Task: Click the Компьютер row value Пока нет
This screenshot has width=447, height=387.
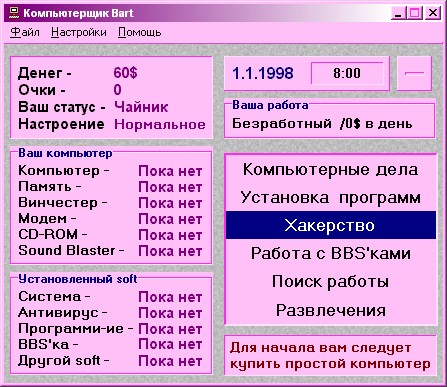Action: point(170,171)
